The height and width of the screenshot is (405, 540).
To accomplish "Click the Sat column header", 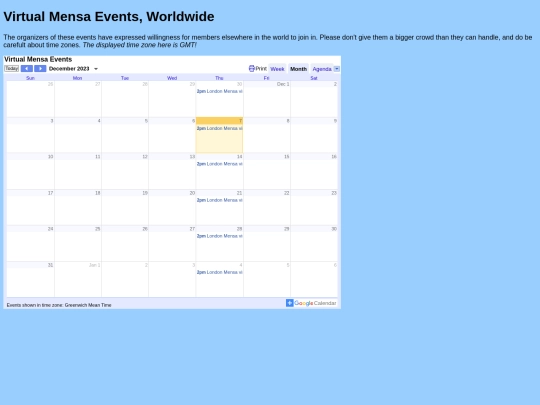I will [x=314, y=78].
